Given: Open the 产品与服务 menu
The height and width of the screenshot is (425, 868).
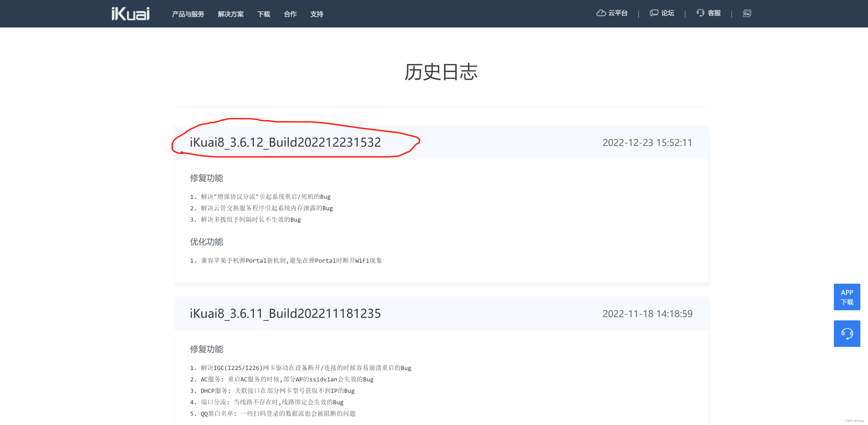Looking at the screenshot, I should click(x=188, y=14).
